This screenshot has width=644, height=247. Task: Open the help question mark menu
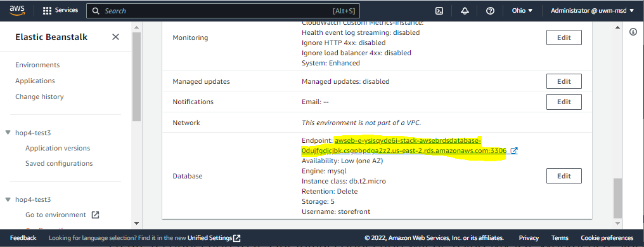(490, 11)
